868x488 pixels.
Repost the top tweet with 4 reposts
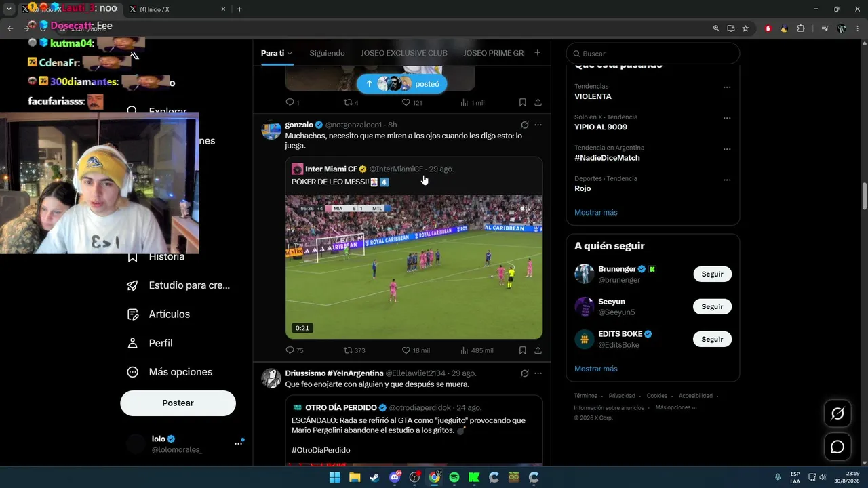[x=351, y=102]
